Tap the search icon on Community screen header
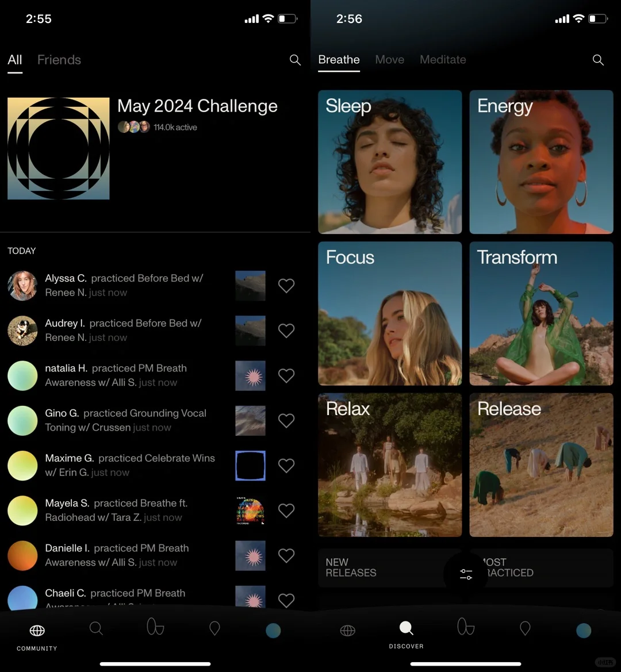This screenshot has width=621, height=672. click(x=295, y=60)
